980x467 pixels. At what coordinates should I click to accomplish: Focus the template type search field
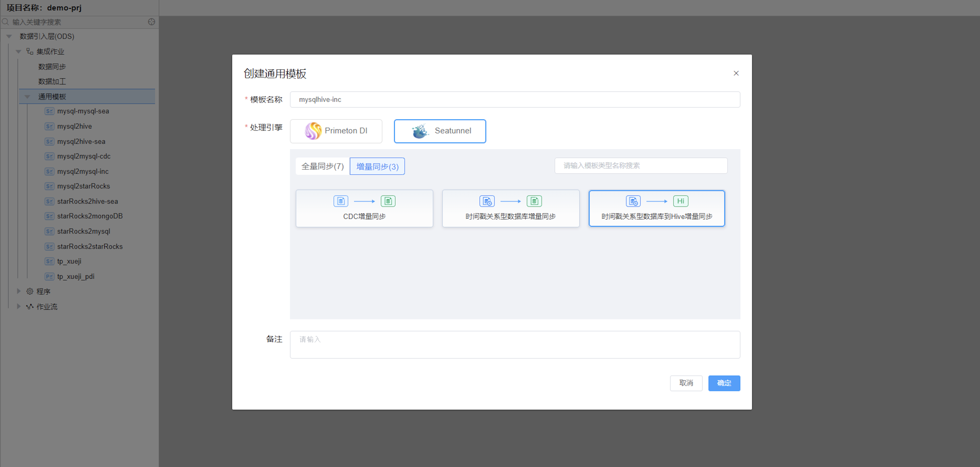tap(640, 166)
